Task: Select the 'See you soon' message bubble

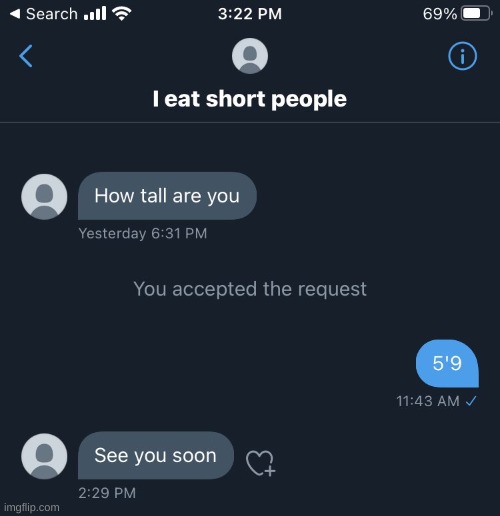Action: tap(156, 456)
